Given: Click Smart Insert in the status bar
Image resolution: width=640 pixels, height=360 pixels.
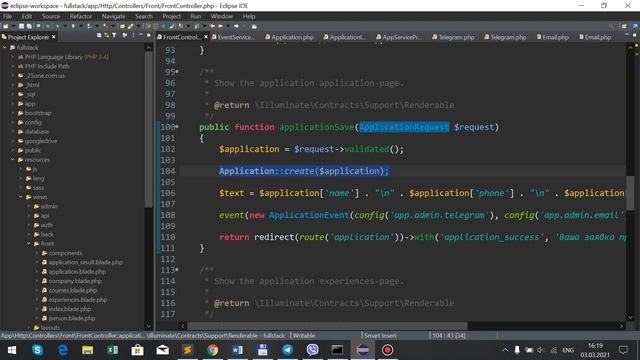Looking at the screenshot, I should coord(380,336).
